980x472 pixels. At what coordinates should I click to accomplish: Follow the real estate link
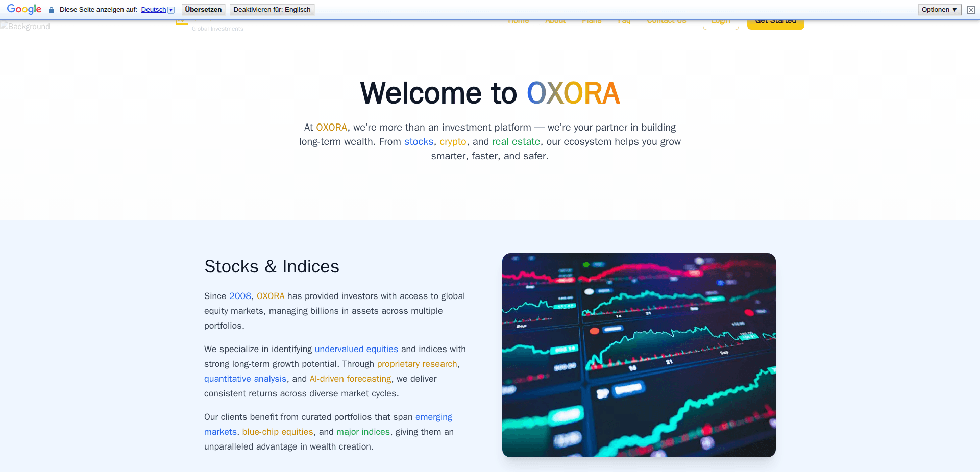point(516,142)
